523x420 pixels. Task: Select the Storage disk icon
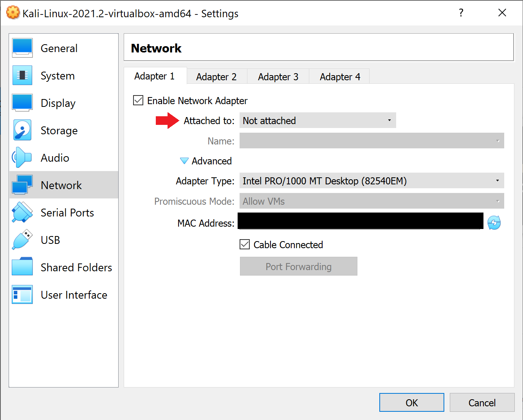click(22, 130)
